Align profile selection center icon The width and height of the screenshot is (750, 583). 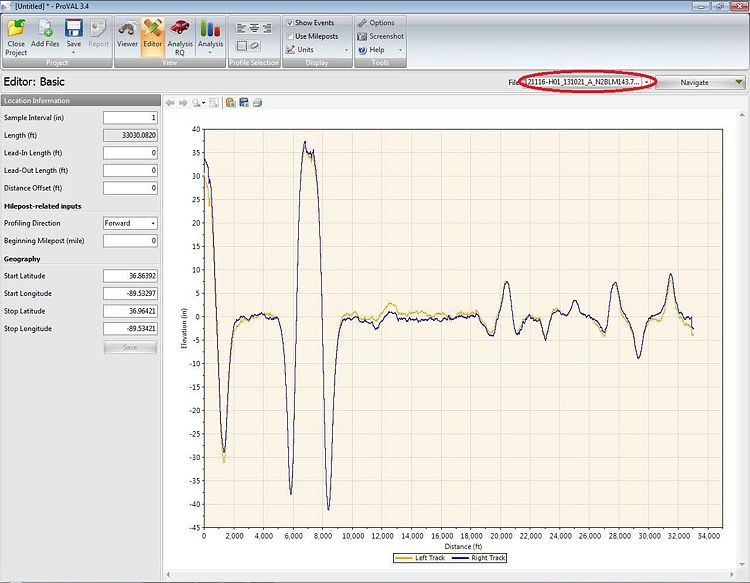click(x=254, y=29)
